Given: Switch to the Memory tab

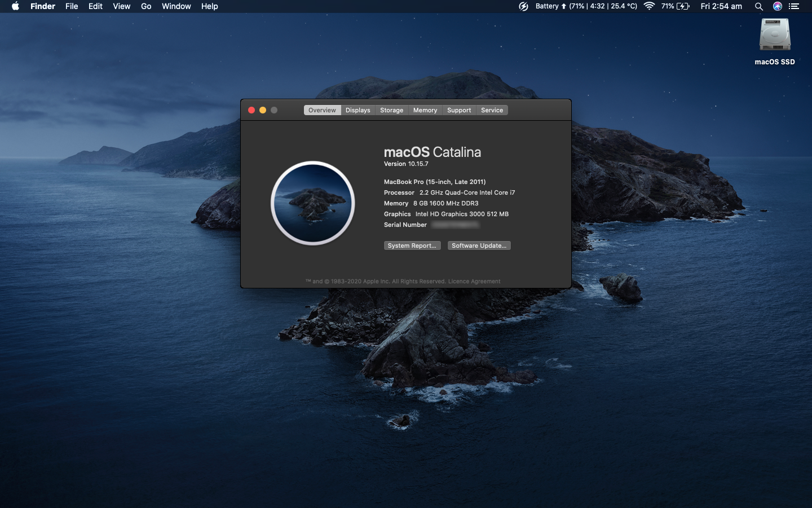Looking at the screenshot, I should click(425, 110).
